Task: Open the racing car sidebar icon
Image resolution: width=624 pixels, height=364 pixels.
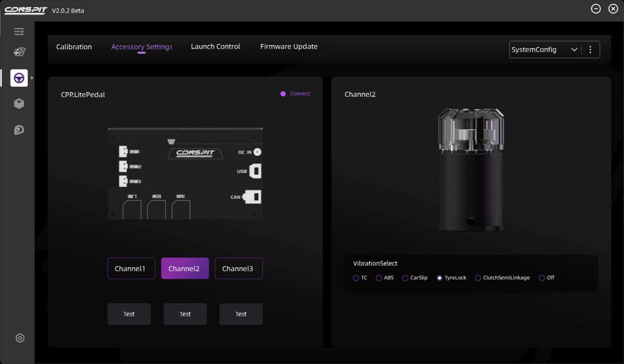Action: (x=19, y=52)
